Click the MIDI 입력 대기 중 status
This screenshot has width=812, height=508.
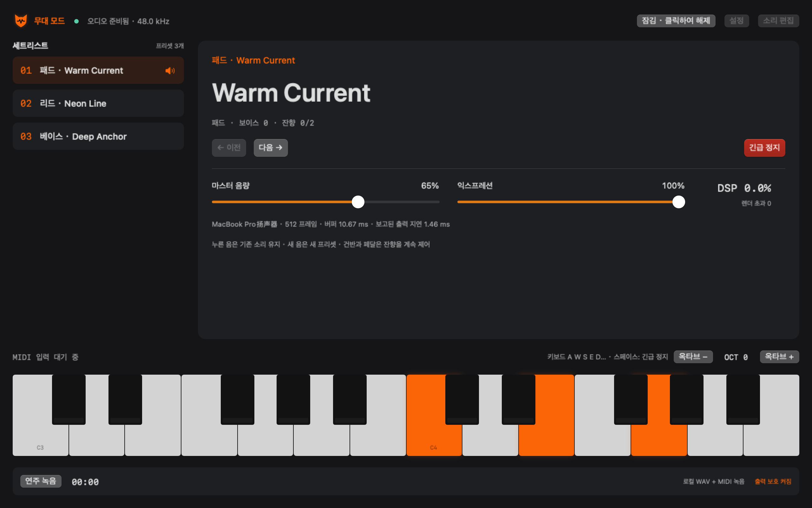pyautogui.click(x=46, y=357)
